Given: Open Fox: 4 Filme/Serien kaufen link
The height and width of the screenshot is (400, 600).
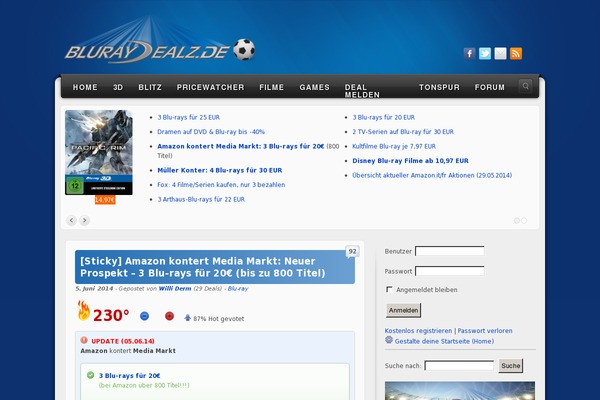Looking at the screenshot, I should tap(221, 184).
